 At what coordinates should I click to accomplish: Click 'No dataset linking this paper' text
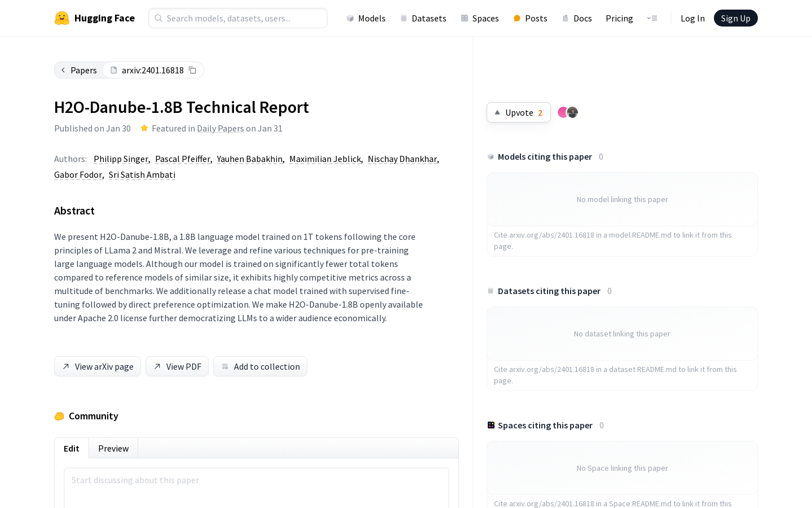622,334
